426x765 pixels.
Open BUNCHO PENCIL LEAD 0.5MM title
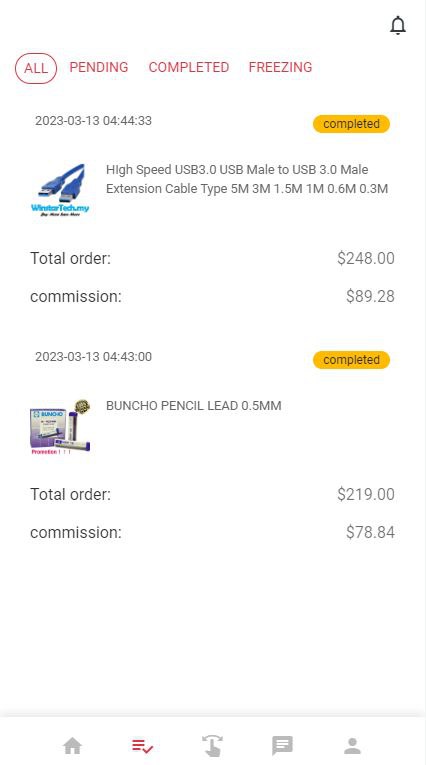pyautogui.click(x=194, y=406)
